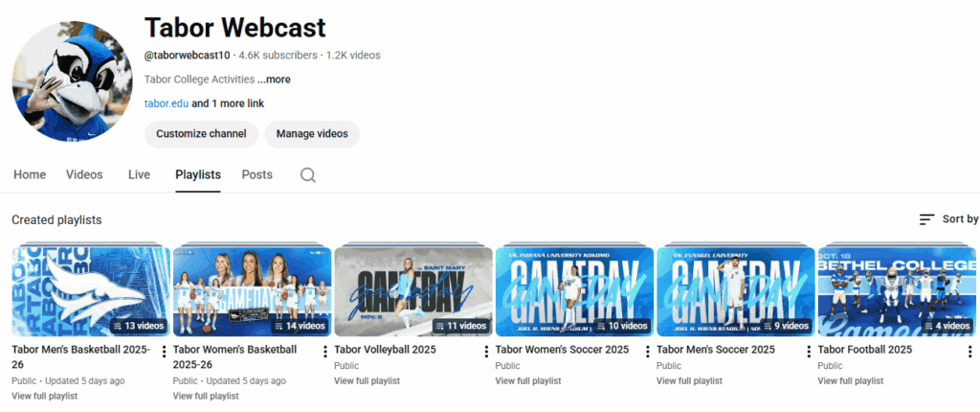Open Sort by menu icon

pos(926,219)
